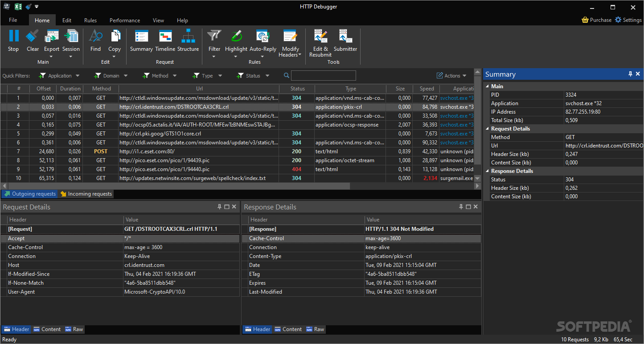Switch Request Details to Content tab
The width and height of the screenshot is (644, 344).
tap(47, 329)
